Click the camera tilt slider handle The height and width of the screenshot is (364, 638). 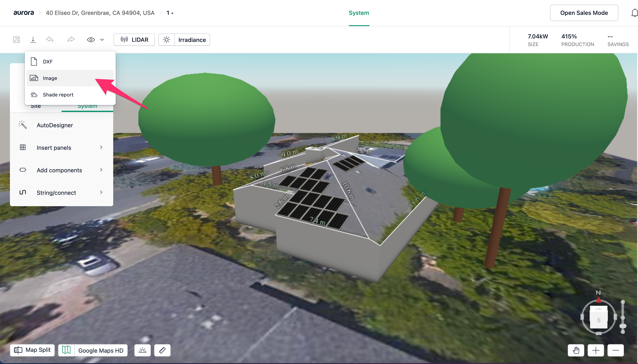click(x=623, y=326)
